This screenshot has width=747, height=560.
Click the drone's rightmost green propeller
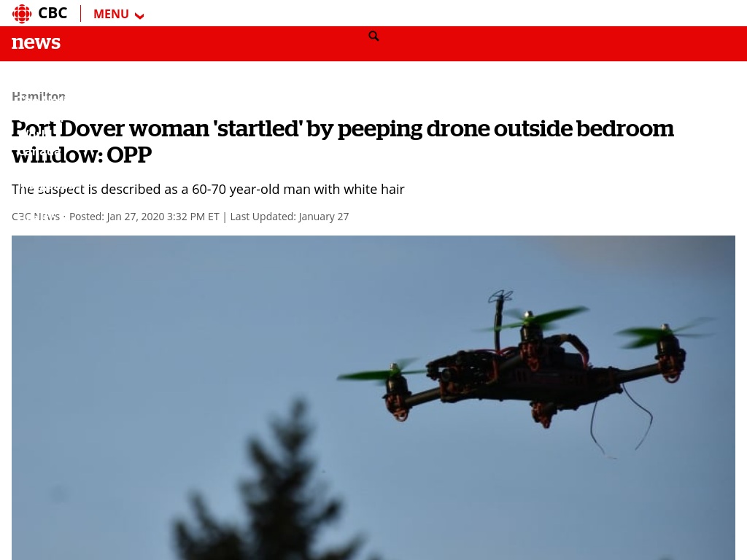(x=665, y=332)
